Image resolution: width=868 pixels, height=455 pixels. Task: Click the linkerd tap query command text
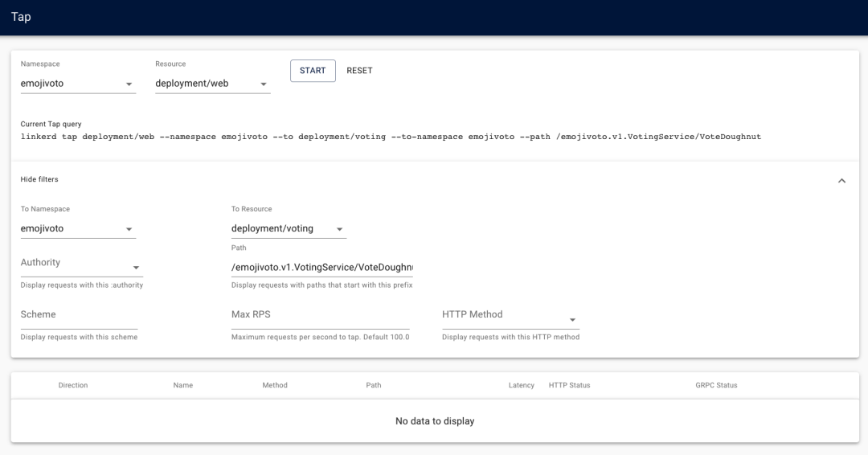point(391,137)
